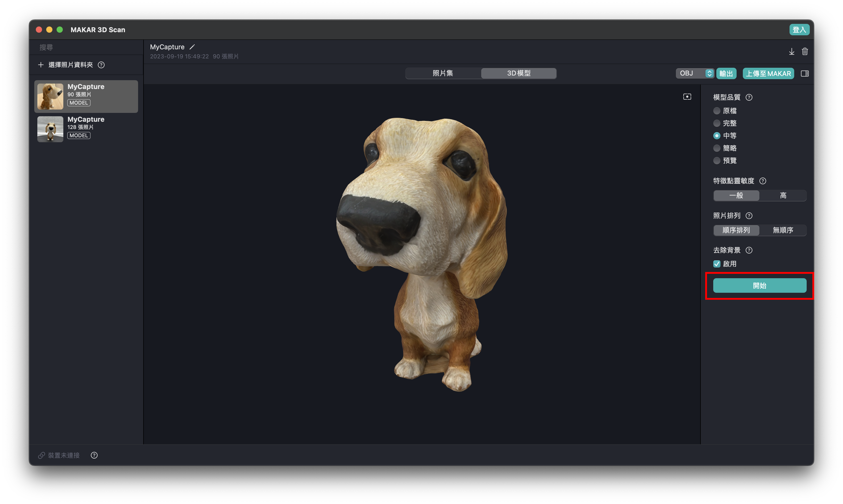The height and width of the screenshot is (504, 843).
Task: Click the trash can delete icon
Action: (805, 52)
